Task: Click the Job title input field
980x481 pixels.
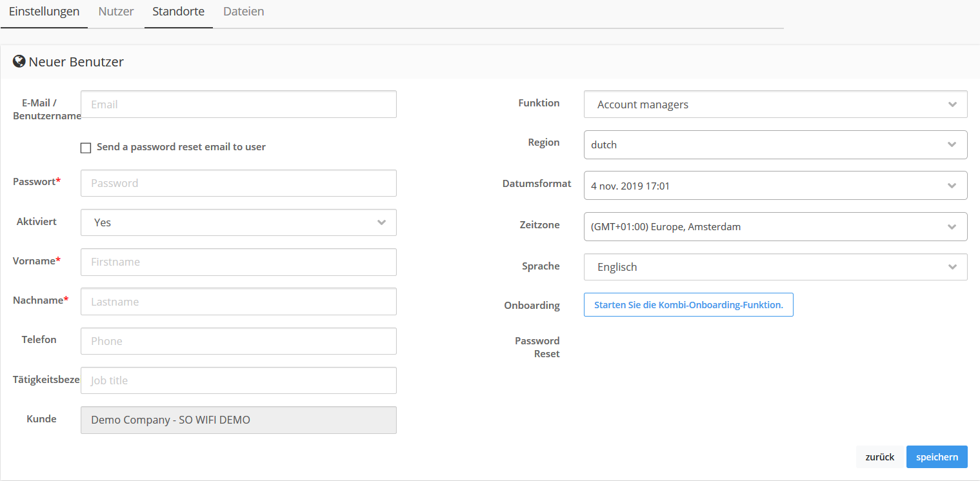Action: point(239,380)
